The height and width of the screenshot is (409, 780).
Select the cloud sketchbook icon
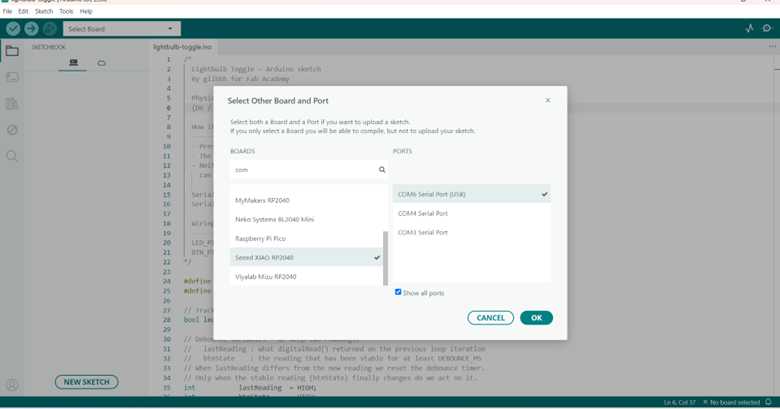tap(101, 63)
